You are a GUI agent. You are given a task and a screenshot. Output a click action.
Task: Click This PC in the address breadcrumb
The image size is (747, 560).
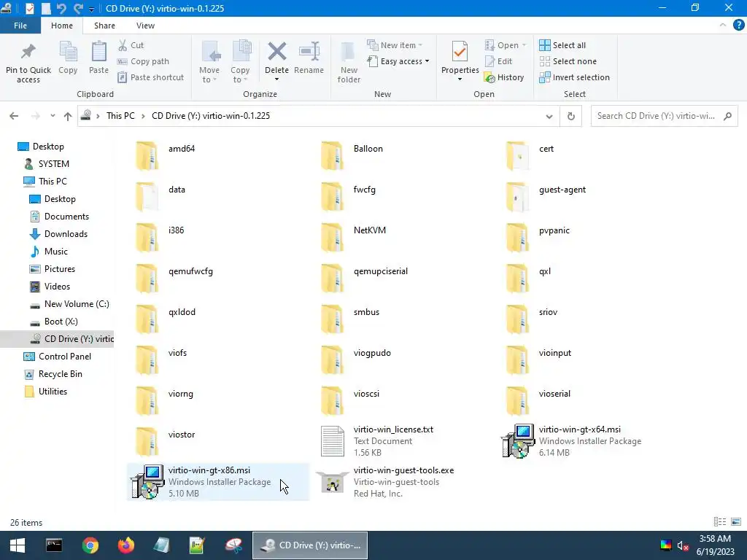(x=120, y=116)
